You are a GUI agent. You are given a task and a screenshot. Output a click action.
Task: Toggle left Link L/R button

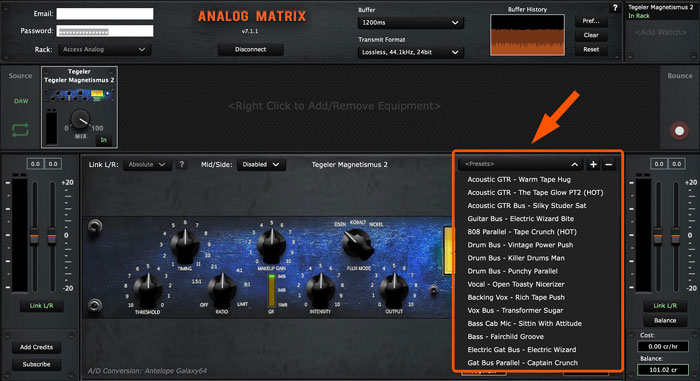click(41, 306)
